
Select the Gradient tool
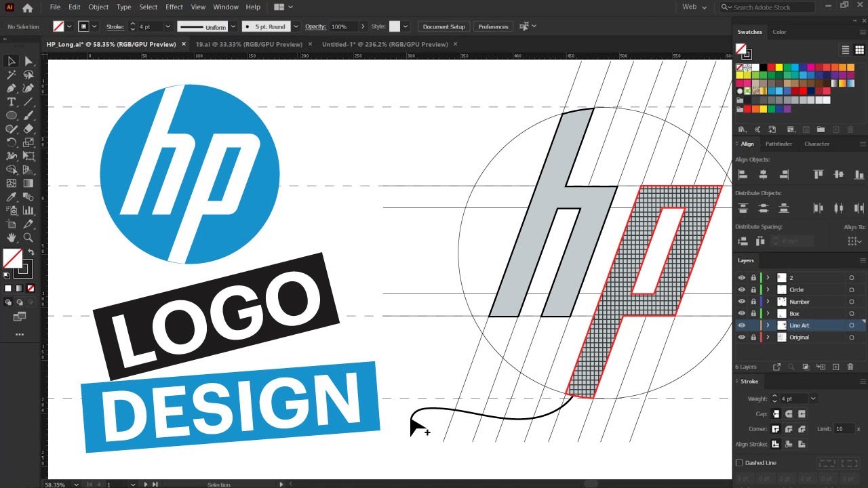tap(28, 183)
